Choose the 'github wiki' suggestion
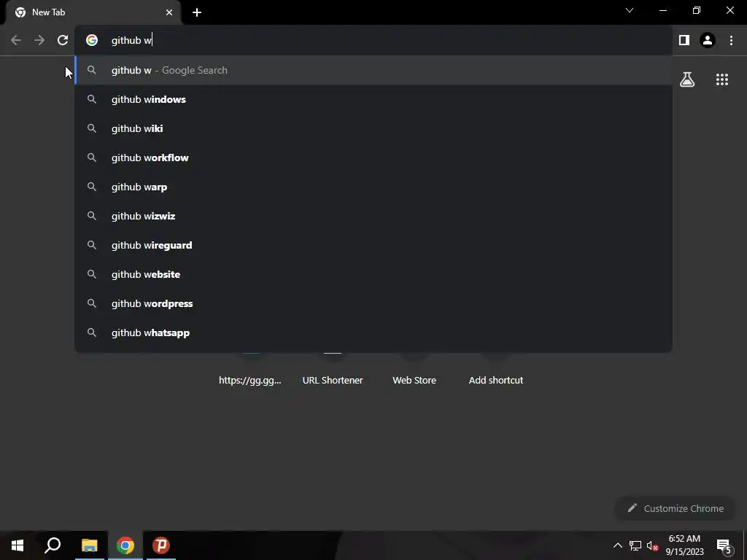 pos(373,128)
